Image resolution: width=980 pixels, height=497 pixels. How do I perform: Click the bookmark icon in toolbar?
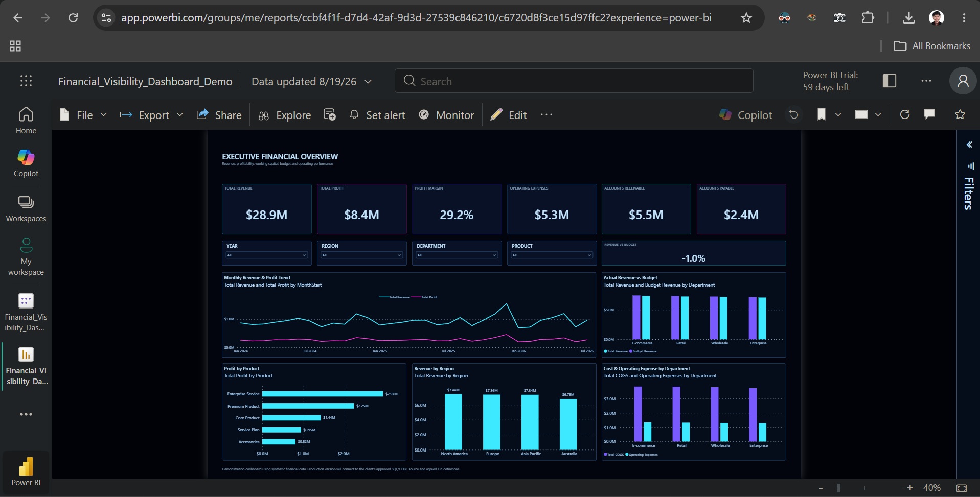pos(822,115)
